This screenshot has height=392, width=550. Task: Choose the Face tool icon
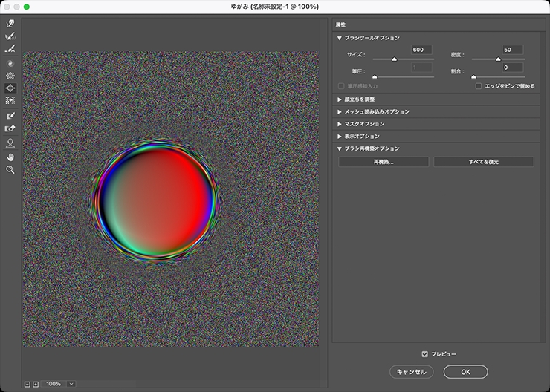coord(10,143)
